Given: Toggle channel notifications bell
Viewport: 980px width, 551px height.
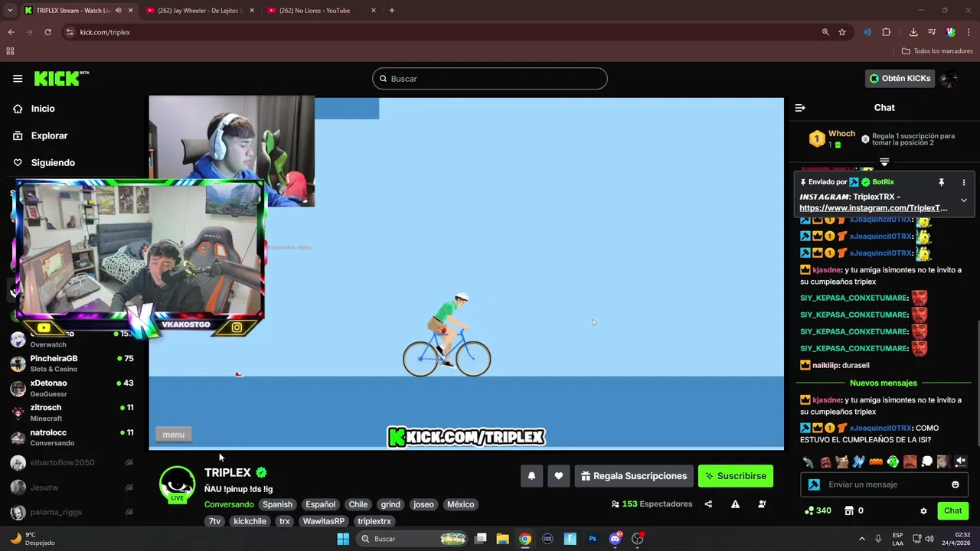Looking at the screenshot, I should point(531,476).
